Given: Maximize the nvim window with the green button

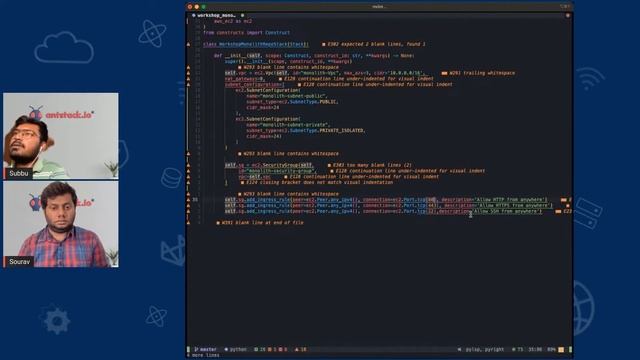Looking at the screenshot, I should point(204,7).
